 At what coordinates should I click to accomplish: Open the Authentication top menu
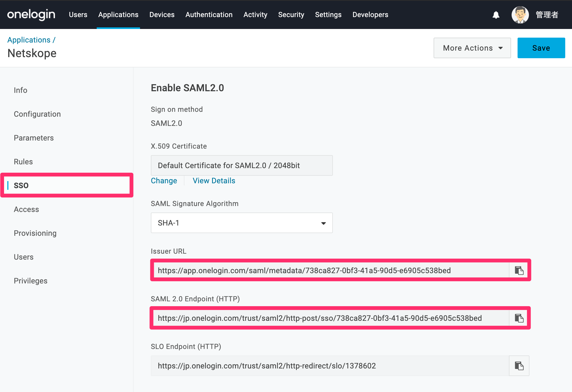pyautogui.click(x=209, y=15)
